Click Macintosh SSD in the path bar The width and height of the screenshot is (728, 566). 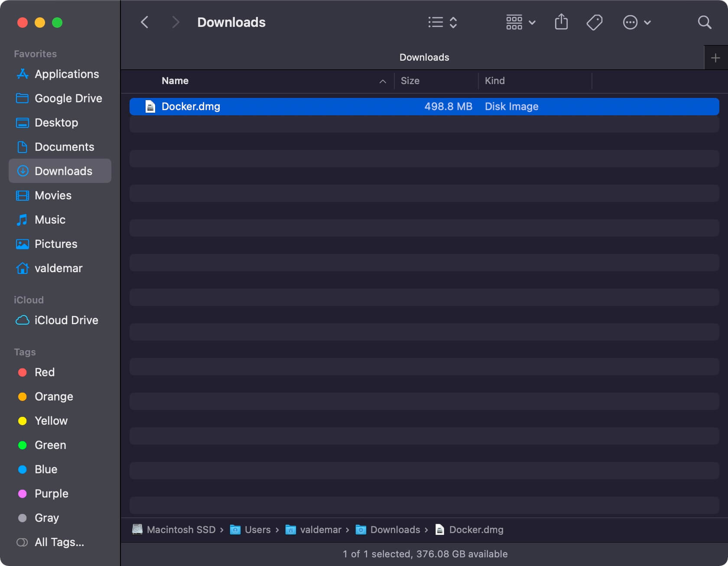pyautogui.click(x=174, y=530)
